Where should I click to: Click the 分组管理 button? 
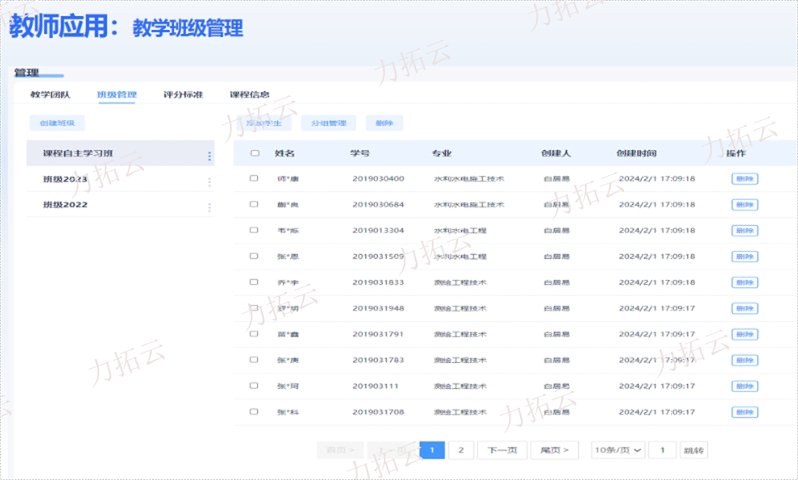pos(329,123)
